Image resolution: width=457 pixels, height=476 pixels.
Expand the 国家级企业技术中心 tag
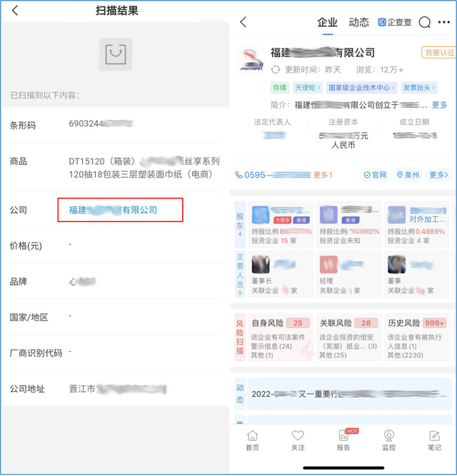tap(361, 88)
